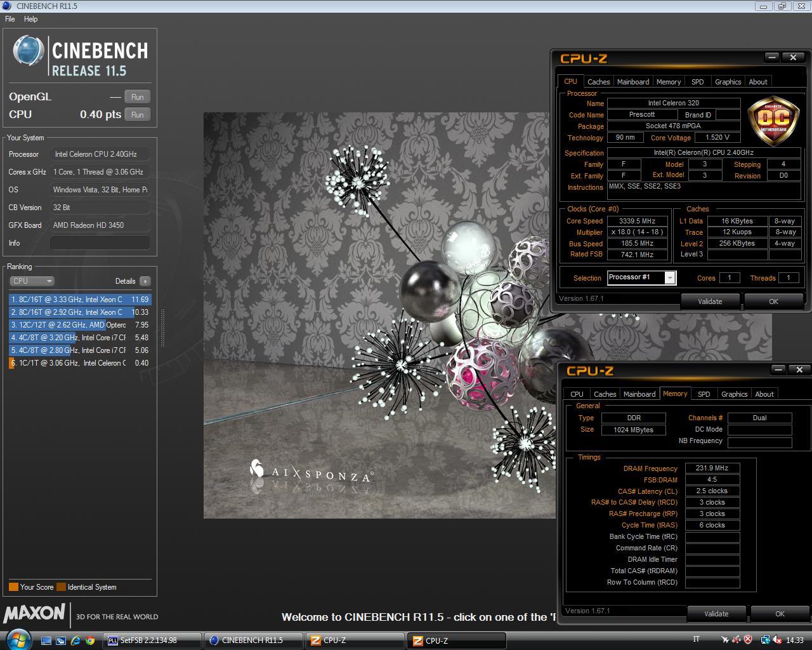
Task: Run the OpenGL benchmark
Action: 137,96
